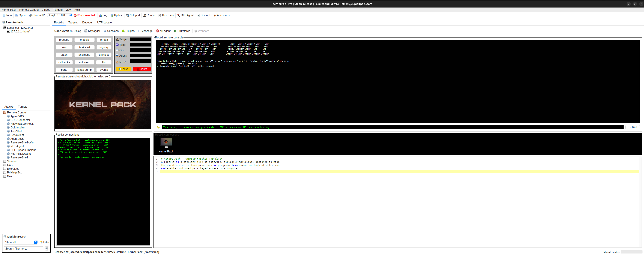
Task: Click the search magnifier in Modules search
Action: [x=47, y=248]
